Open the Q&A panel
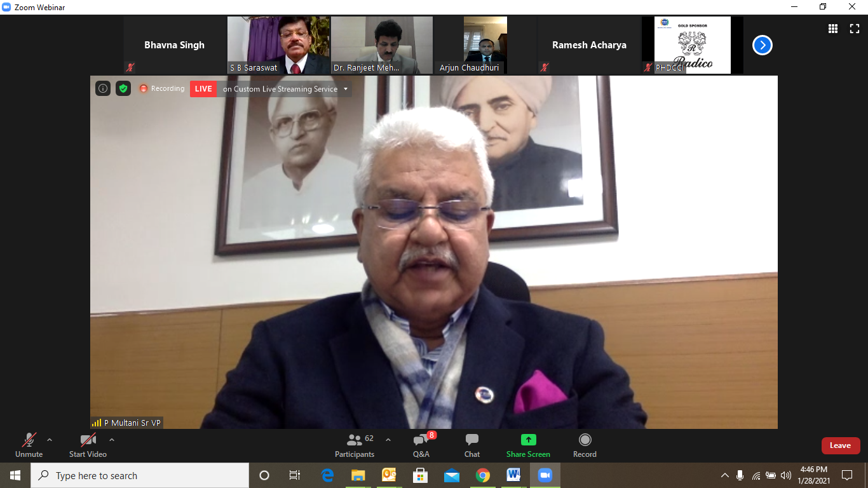This screenshot has width=868, height=488. (x=421, y=445)
